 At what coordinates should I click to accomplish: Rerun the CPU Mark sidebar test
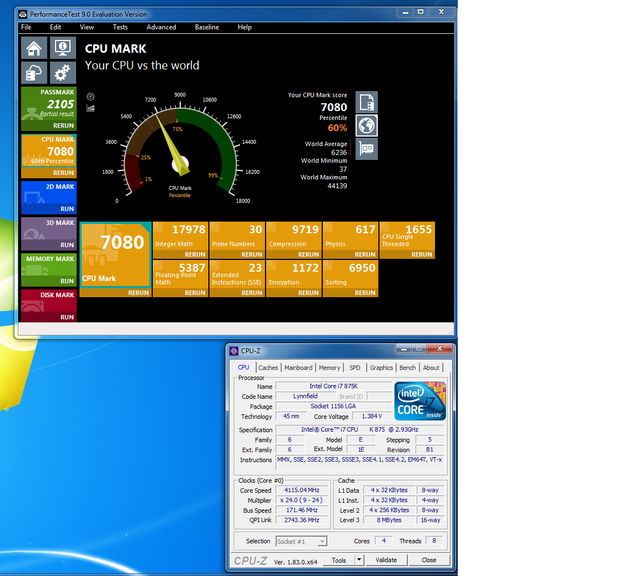[64, 173]
